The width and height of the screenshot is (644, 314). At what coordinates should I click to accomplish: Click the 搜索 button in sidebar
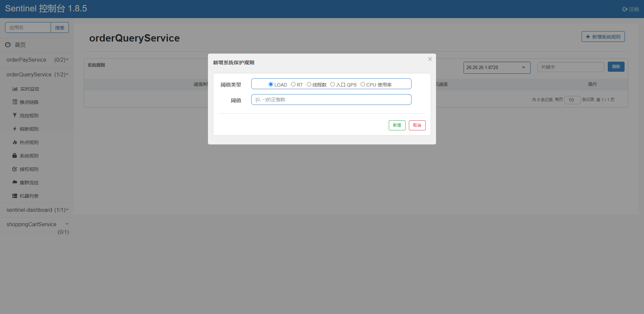click(x=60, y=27)
